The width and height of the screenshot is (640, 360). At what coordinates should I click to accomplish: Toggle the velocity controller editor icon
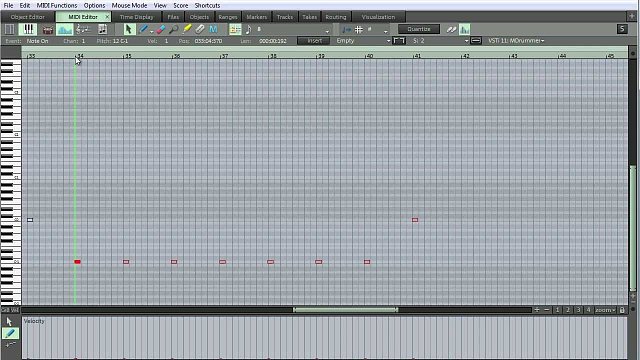coord(64,29)
